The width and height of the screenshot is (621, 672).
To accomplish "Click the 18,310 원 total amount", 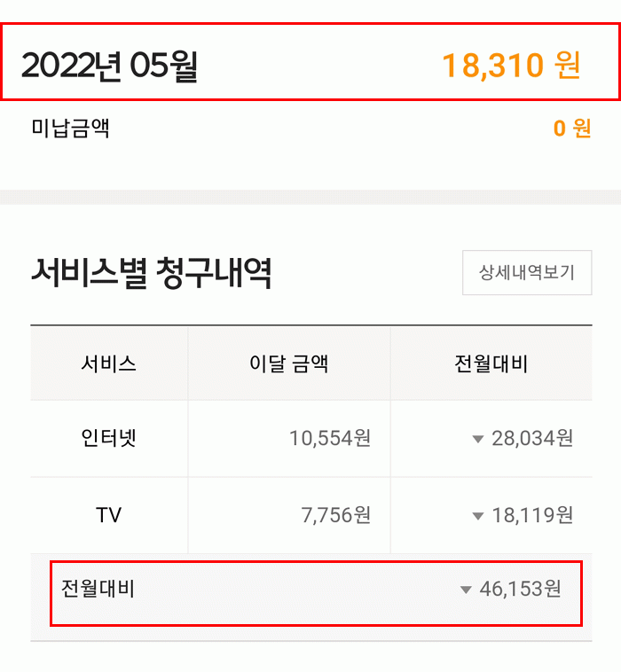I will 511,66.
